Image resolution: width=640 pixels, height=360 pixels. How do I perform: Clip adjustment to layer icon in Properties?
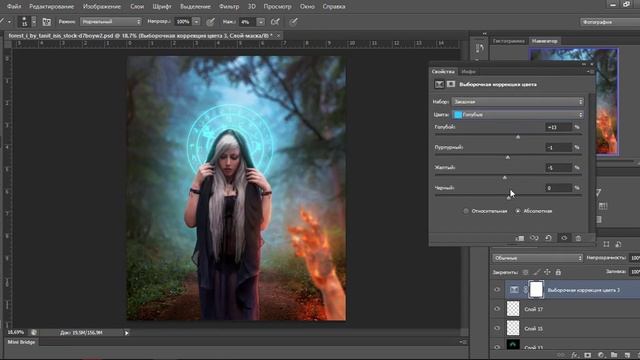(520, 238)
